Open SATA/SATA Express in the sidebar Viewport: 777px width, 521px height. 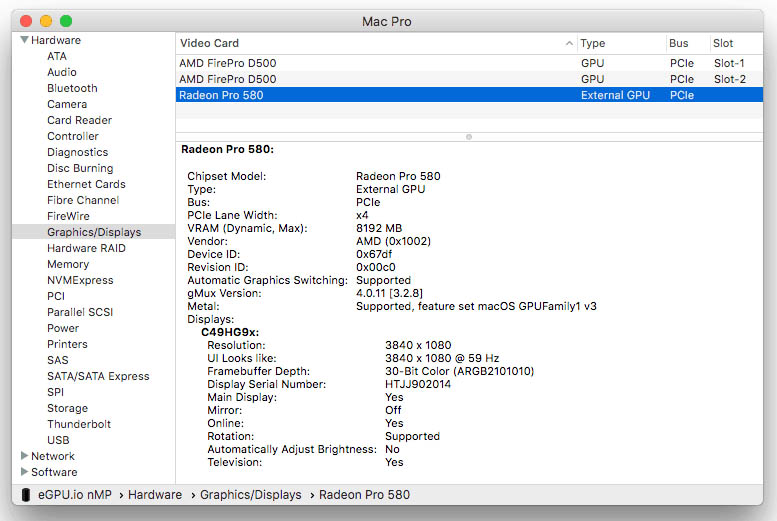pos(98,376)
